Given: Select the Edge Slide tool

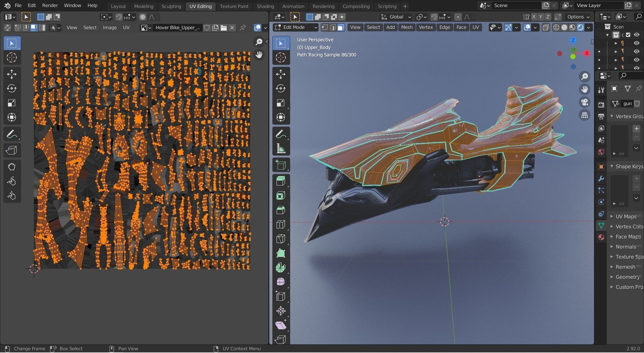Looking at the screenshot, I should coord(281,297).
